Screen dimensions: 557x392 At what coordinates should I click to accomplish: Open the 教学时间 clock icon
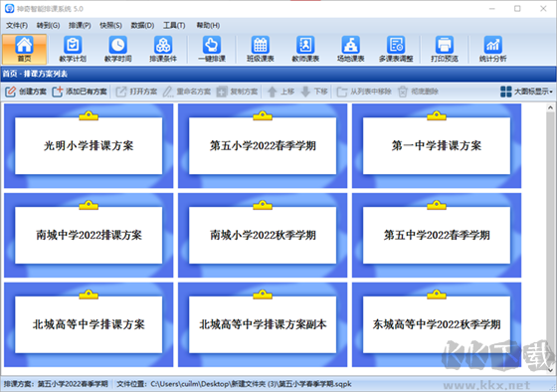coord(117,49)
